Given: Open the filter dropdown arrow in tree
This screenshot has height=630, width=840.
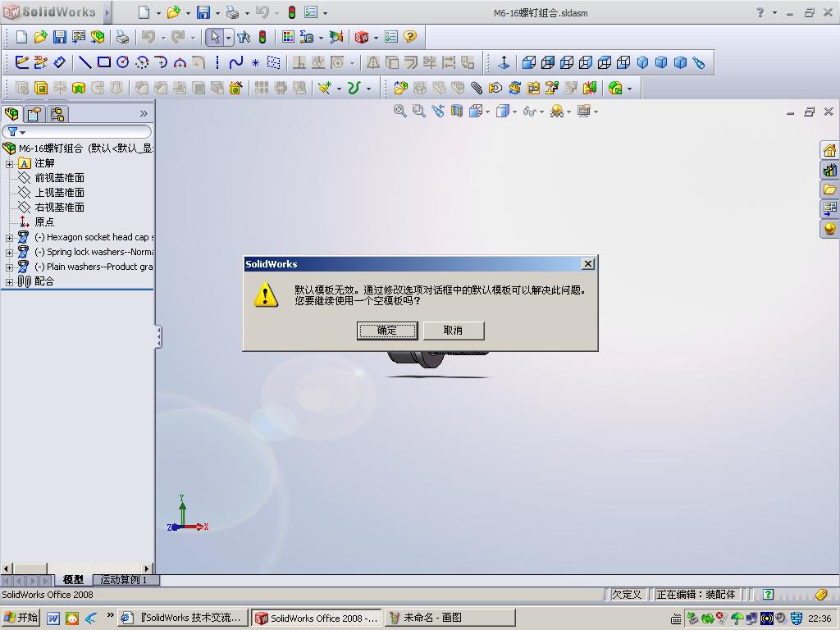Looking at the screenshot, I should pos(22,132).
